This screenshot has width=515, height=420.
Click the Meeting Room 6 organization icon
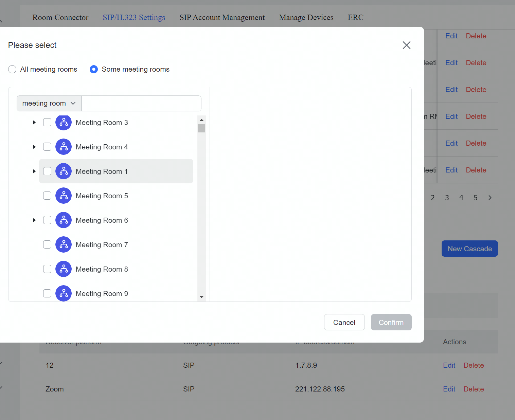[64, 220]
